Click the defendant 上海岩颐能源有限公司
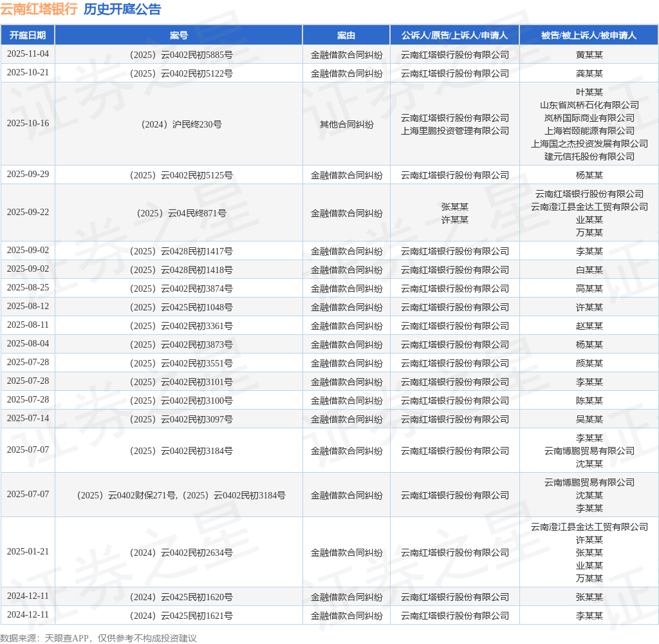 coord(589,131)
